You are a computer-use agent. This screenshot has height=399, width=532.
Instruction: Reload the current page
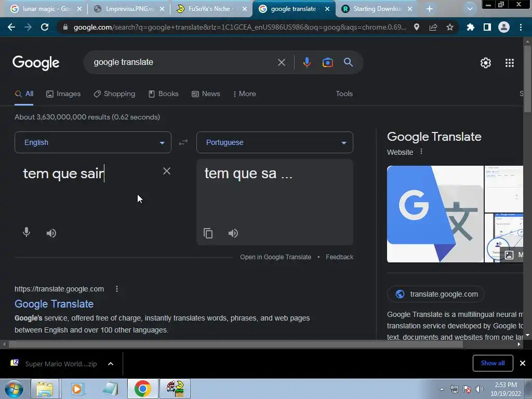click(x=45, y=27)
